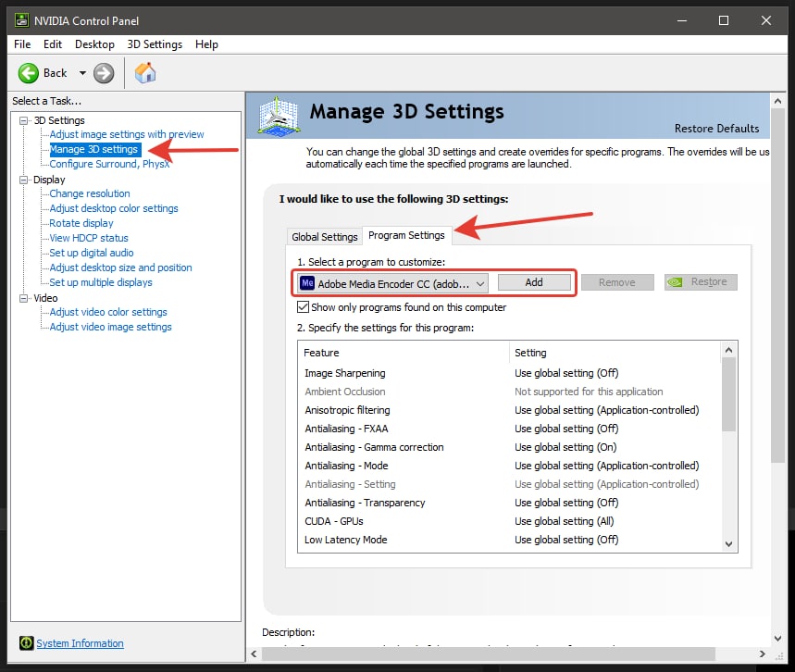Click the System Information icon
This screenshot has height=672, width=795.
26,643
